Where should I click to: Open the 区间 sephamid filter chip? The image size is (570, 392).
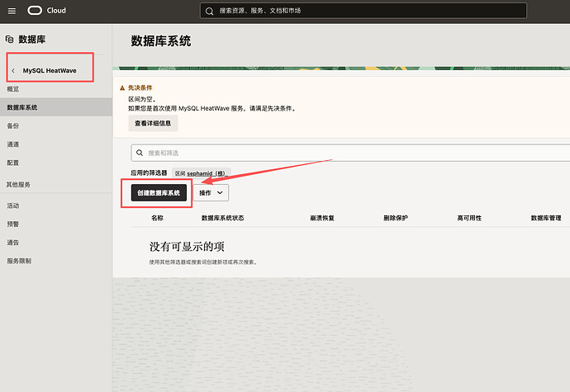click(x=201, y=174)
